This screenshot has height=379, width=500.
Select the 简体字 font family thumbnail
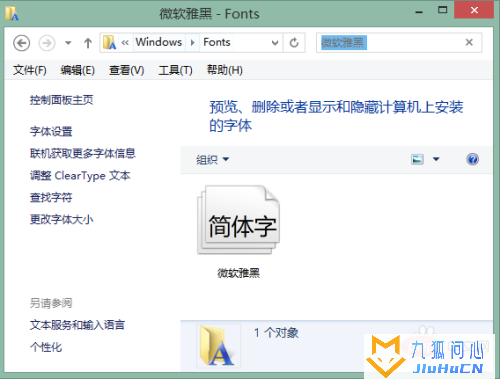239,220
